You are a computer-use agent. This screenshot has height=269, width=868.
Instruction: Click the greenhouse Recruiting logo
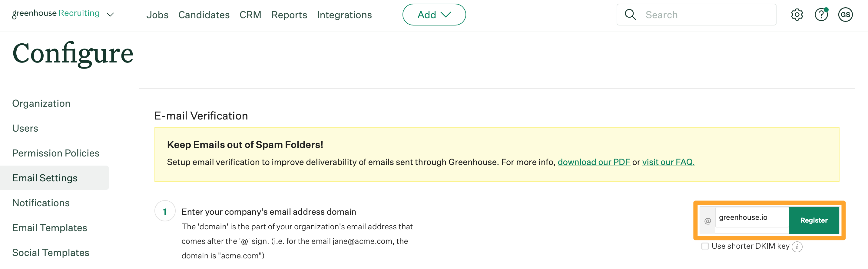coord(56,14)
